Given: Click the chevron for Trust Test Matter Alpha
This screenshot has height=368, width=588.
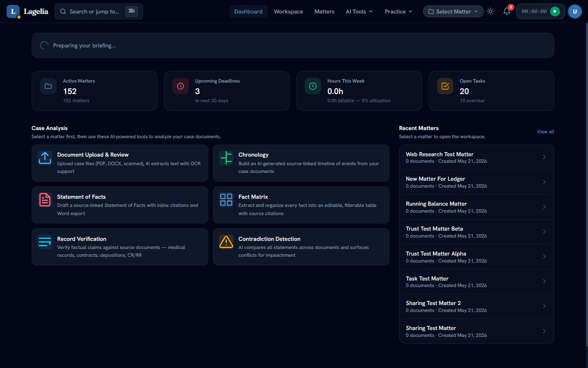Looking at the screenshot, I should (x=544, y=257).
